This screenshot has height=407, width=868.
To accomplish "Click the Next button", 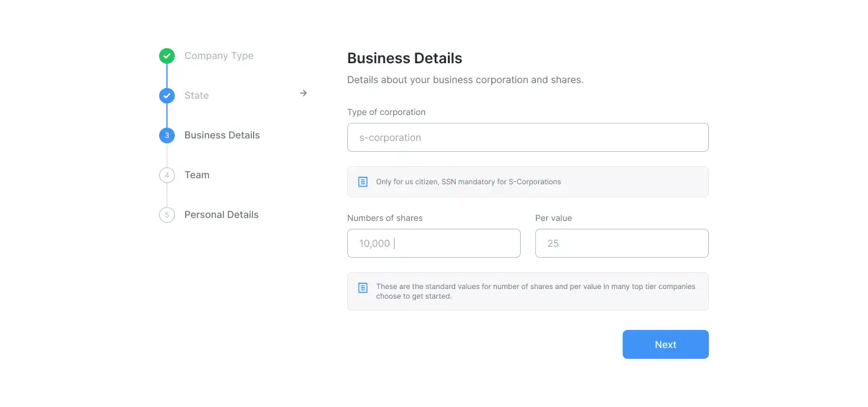I will point(665,344).
